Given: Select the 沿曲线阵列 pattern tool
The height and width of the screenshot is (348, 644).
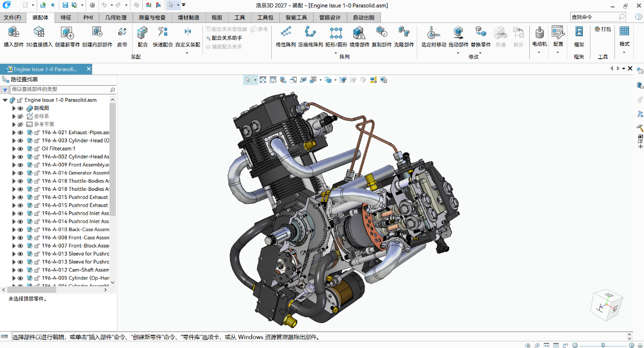Looking at the screenshot, I should click(x=310, y=33).
